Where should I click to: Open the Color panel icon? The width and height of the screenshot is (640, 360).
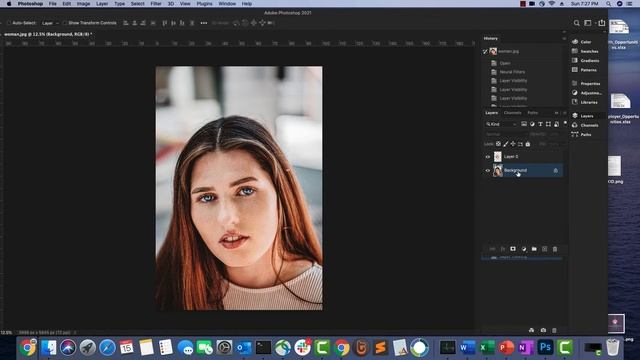tap(575, 42)
